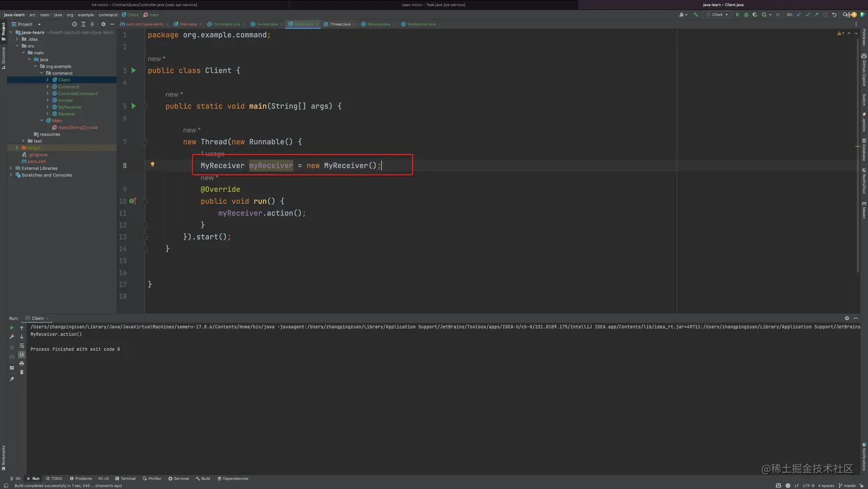Expand all nodes in the Project tree

[x=83, y=24]
